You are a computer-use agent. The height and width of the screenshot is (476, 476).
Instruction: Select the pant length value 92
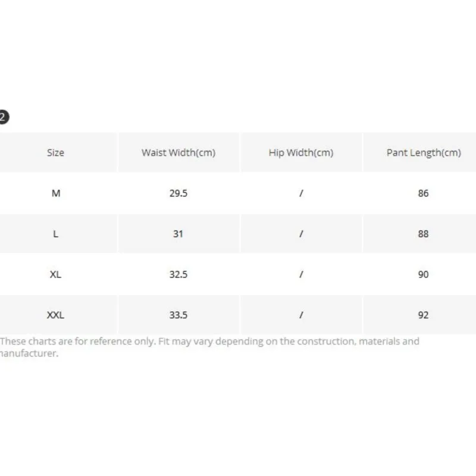(x=424, y=315)
